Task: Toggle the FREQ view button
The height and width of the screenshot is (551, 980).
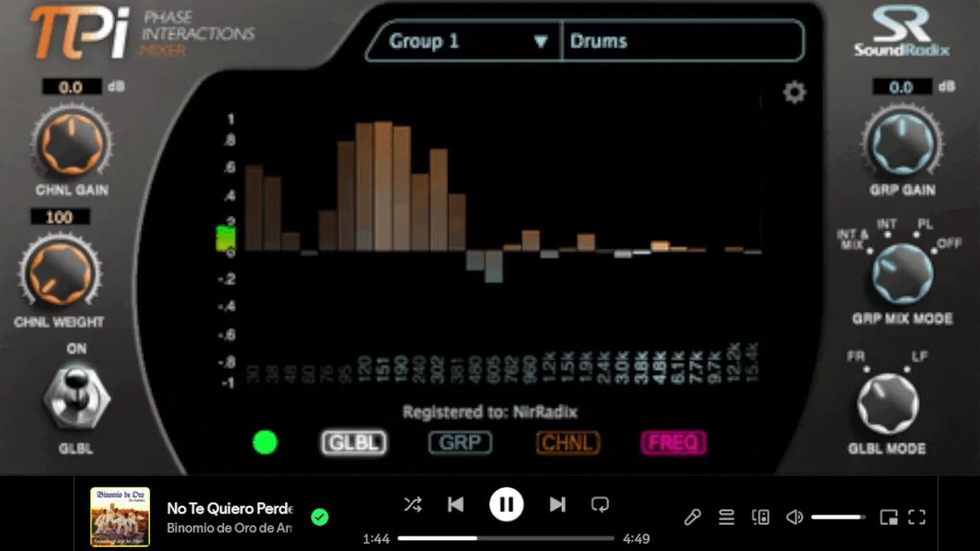Action: click(x=674, y=442)
